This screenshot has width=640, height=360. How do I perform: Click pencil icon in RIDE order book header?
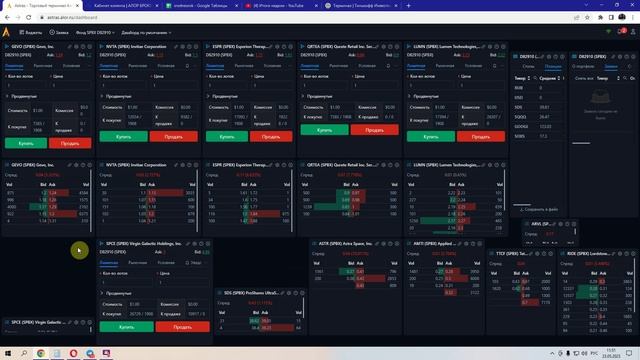pos(613,254)
